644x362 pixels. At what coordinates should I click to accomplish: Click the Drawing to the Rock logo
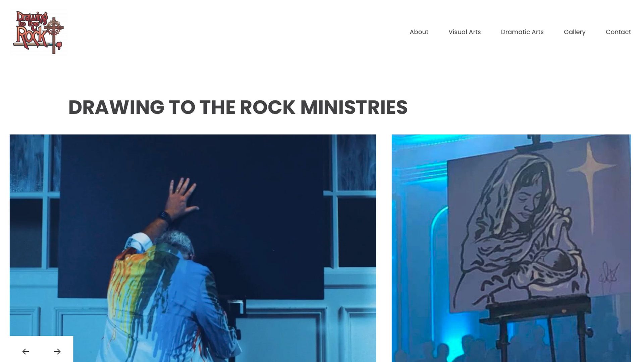pyautogui.click(x=39, y=32)
